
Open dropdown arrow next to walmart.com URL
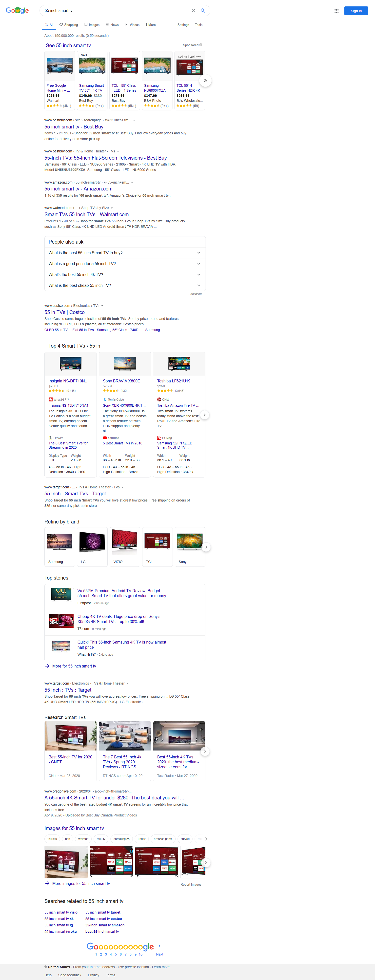[x=111, y=208]
